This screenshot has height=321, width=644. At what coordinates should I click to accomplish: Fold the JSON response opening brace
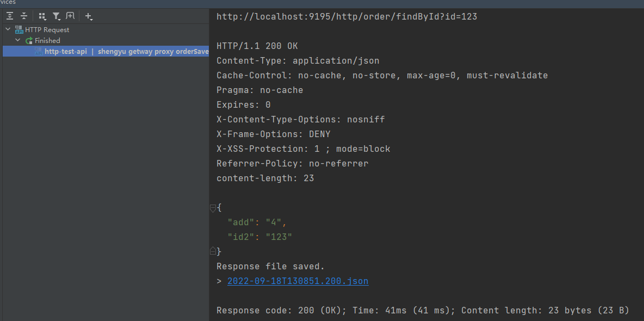point(213,207)
